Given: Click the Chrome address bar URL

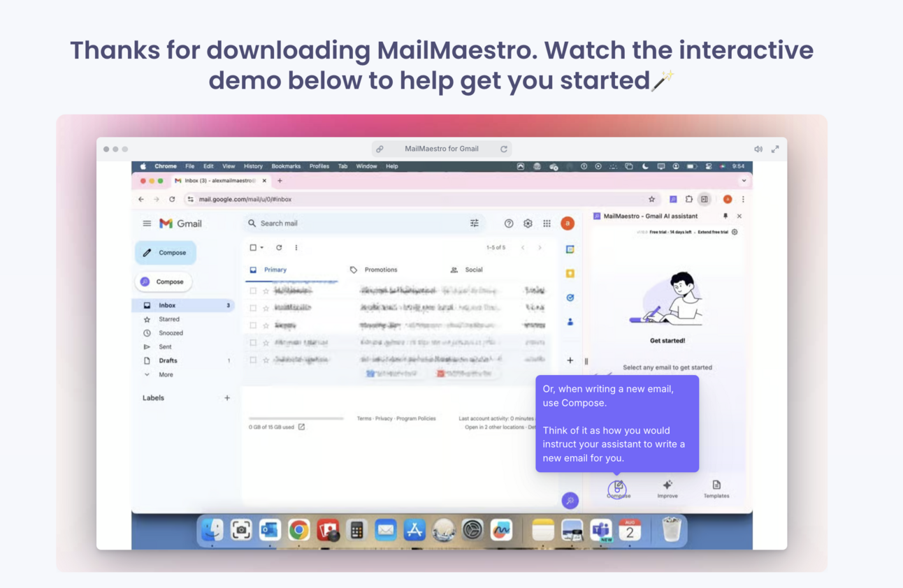Looking at the screenshot, I should tap(245, 199).
